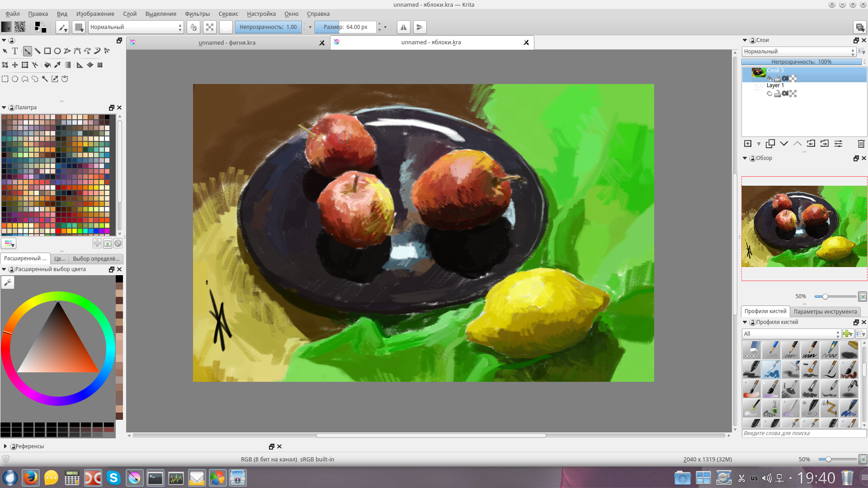Click the horizontal mirror tool button
This screenshot has width=868, height=488.
point(404,27)
